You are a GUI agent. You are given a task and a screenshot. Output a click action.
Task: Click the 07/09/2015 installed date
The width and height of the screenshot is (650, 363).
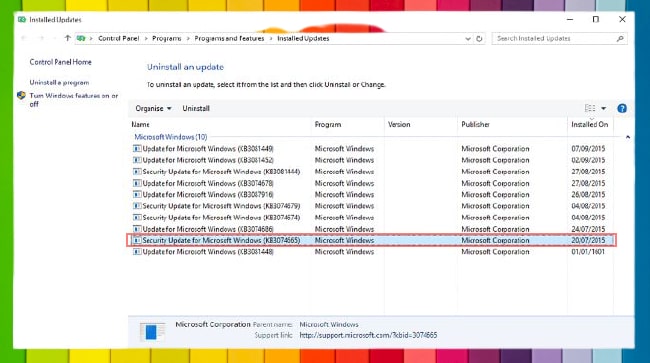point(588,148)
